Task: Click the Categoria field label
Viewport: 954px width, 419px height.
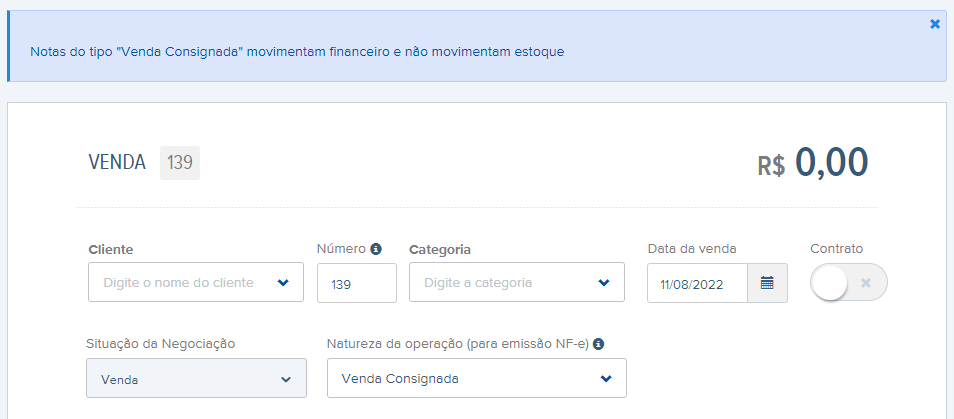Action: tap(440, 249)
